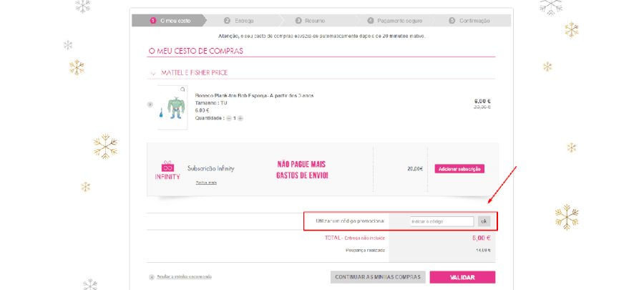Open the Saiba mais link

click(x=206, y=183)
